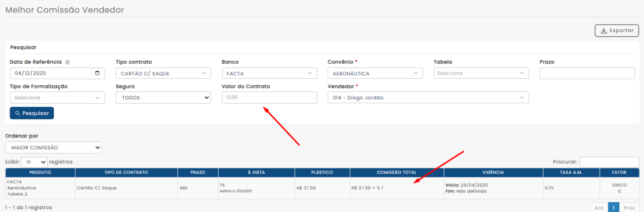Click the Exportar button
The width and height of the screenshot is (644, 212).
pos(616,31)
